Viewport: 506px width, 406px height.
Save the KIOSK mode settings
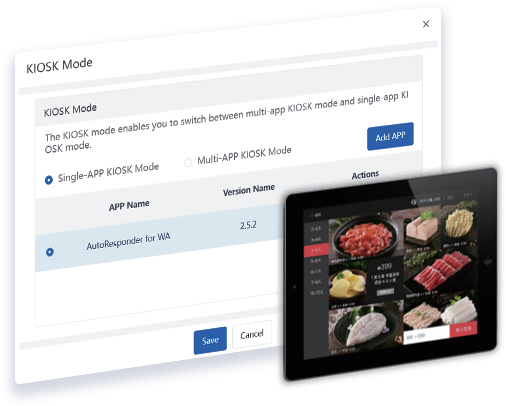click(210, 340)
